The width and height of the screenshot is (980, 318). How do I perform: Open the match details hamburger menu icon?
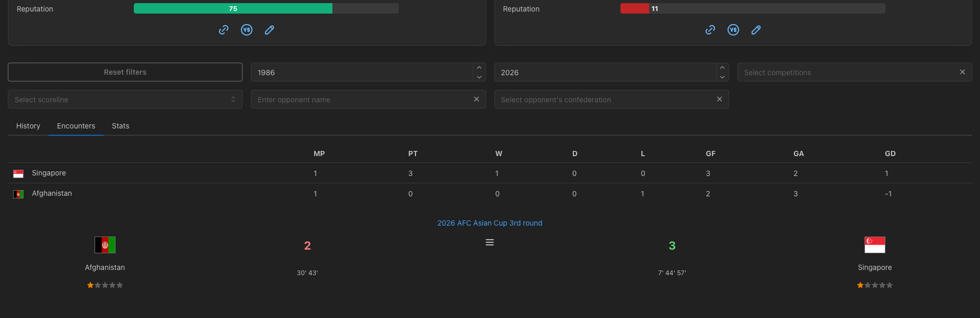(x=490, y=242)
